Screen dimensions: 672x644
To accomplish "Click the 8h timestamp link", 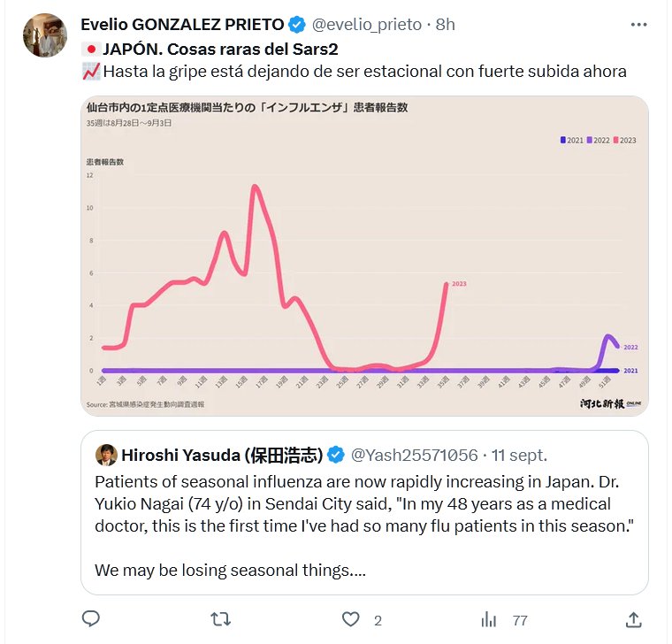I will click(x=445, y=25).
